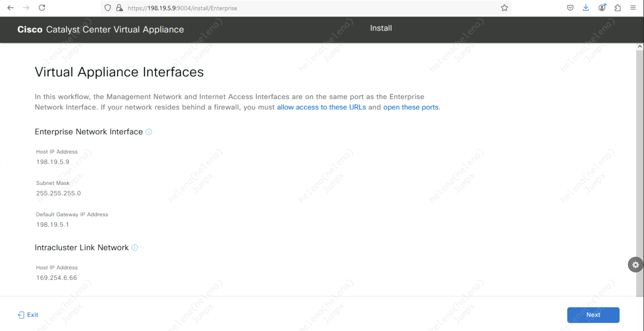The image size is (644, 331).
Task: Follow the allow access to these URLs link
Action: (321, 107)
